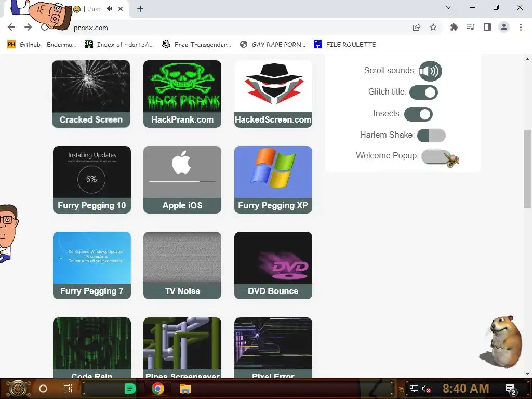The image size is (532, 399).
Task: Open the Cracked Screen prank
Action: pos(91,94)
